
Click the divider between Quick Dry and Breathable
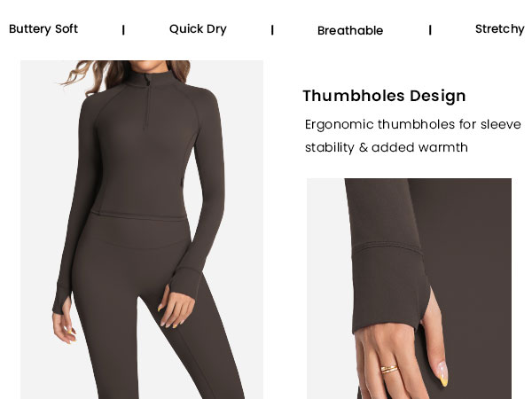[272, 30]
